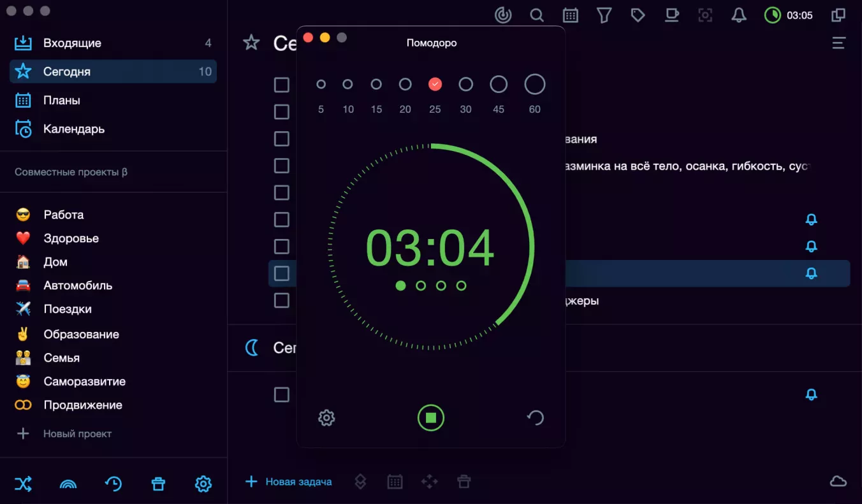Check the task ending with 'джеры'
Screen dimensions: 862x504
[282, 300]
